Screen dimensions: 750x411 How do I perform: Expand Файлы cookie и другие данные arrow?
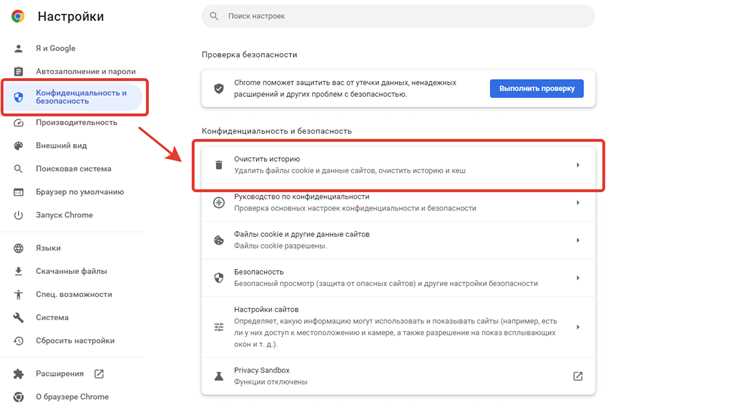coord(578,240)
